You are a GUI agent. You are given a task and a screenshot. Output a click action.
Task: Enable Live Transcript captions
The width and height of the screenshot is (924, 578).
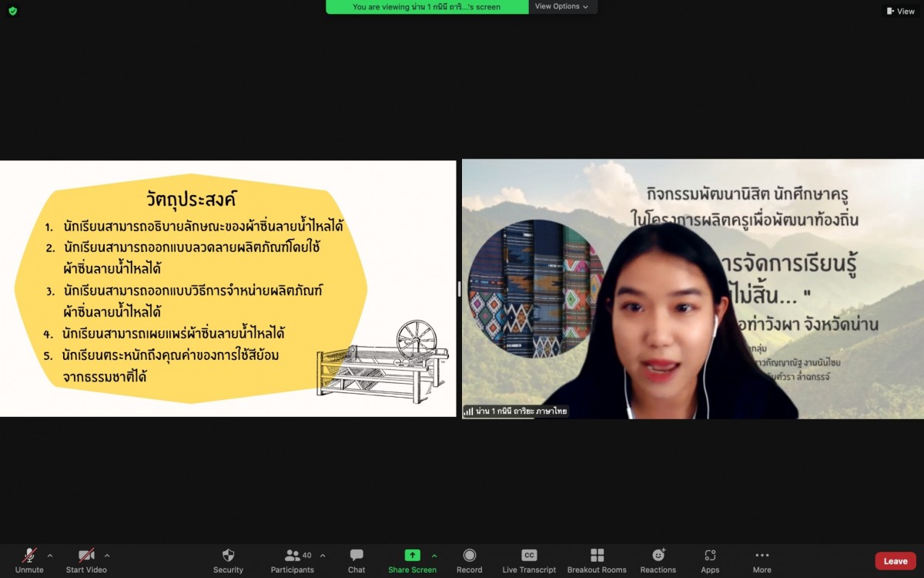(x=529, y=556)
